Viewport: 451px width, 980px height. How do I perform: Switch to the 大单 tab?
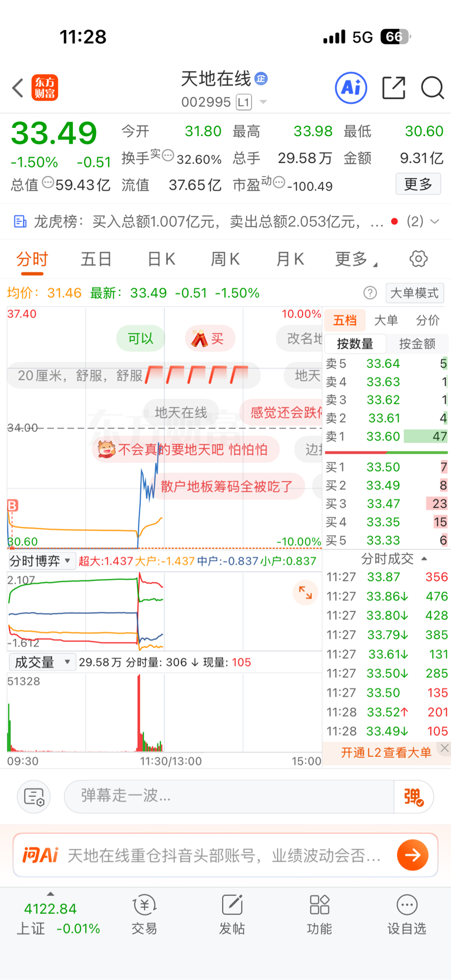click(386, 320)
